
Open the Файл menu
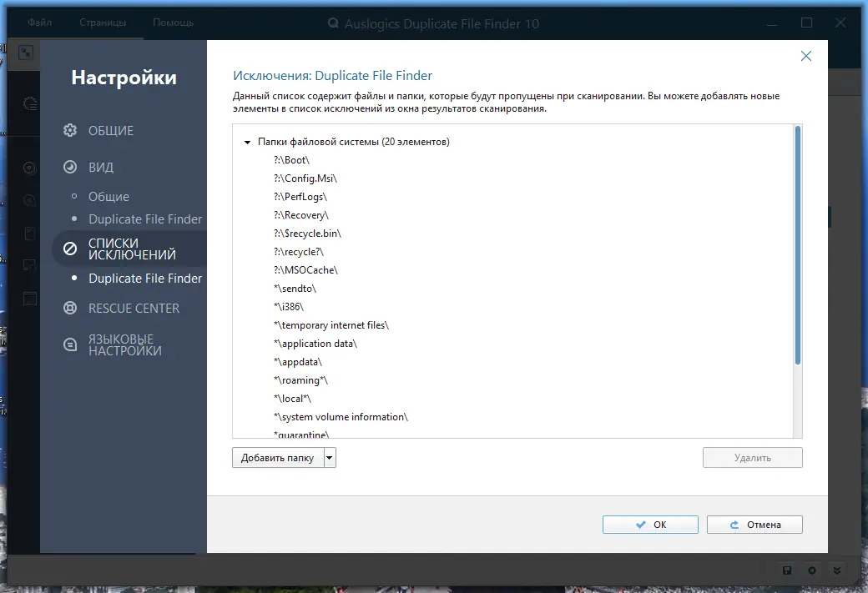[x=39, y=23]
